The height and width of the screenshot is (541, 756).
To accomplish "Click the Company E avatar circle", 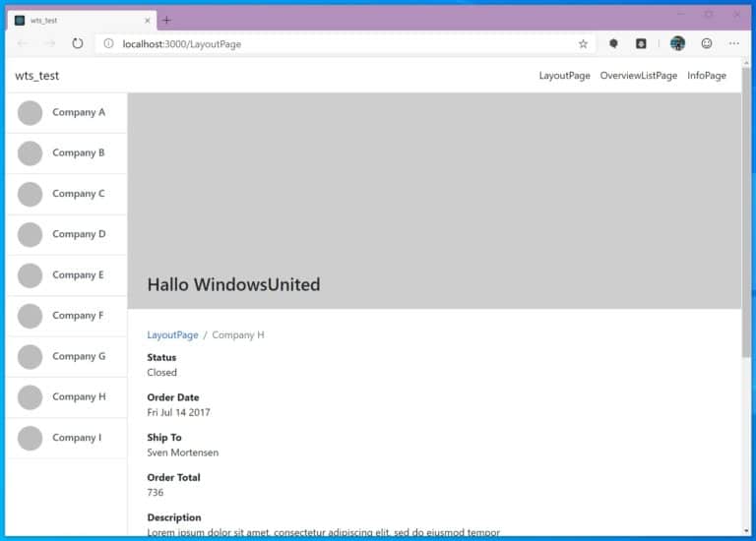I will 30,275.
